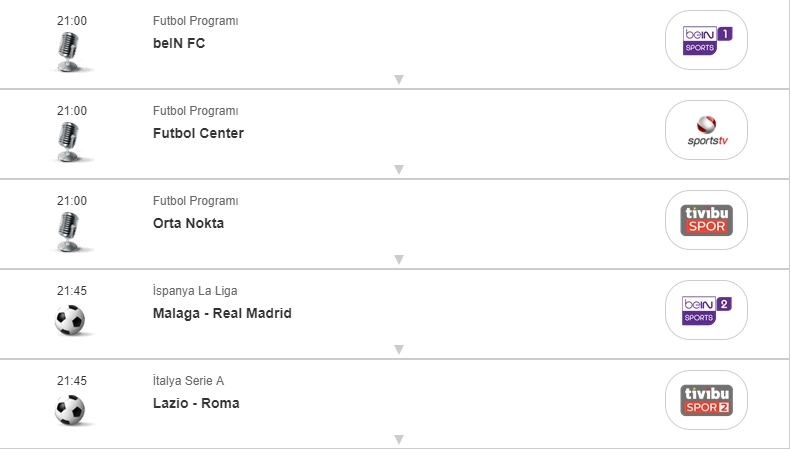Open the Malaga - Real Madrid match title

coord(222,313)
